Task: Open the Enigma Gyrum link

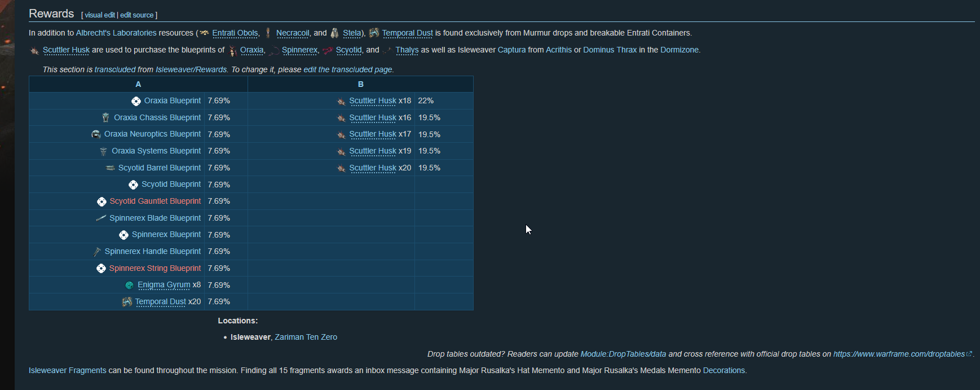Action: tap(164, 285)
